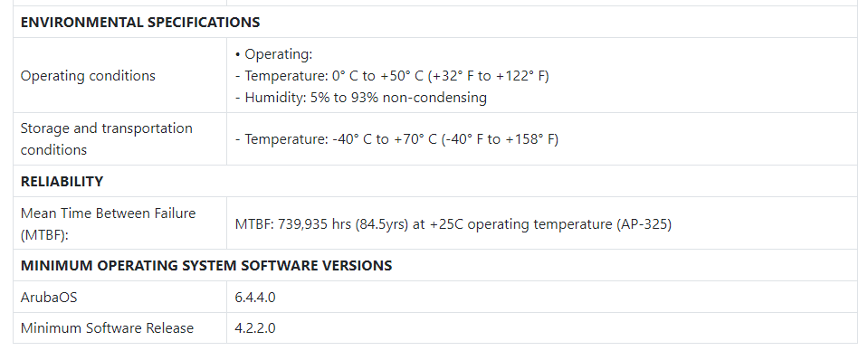Click the operating temperature range text
The height and width of the screenshot is (360, 868).
[x=392, y=76]
